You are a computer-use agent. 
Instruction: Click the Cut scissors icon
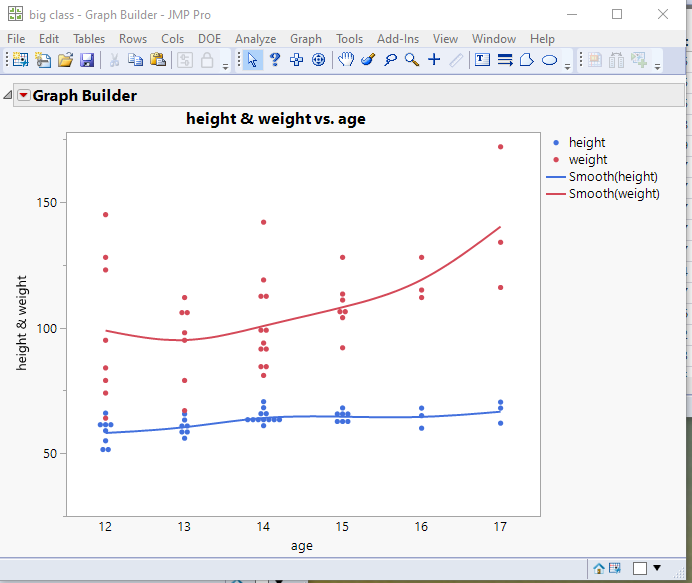pos(114,60)
